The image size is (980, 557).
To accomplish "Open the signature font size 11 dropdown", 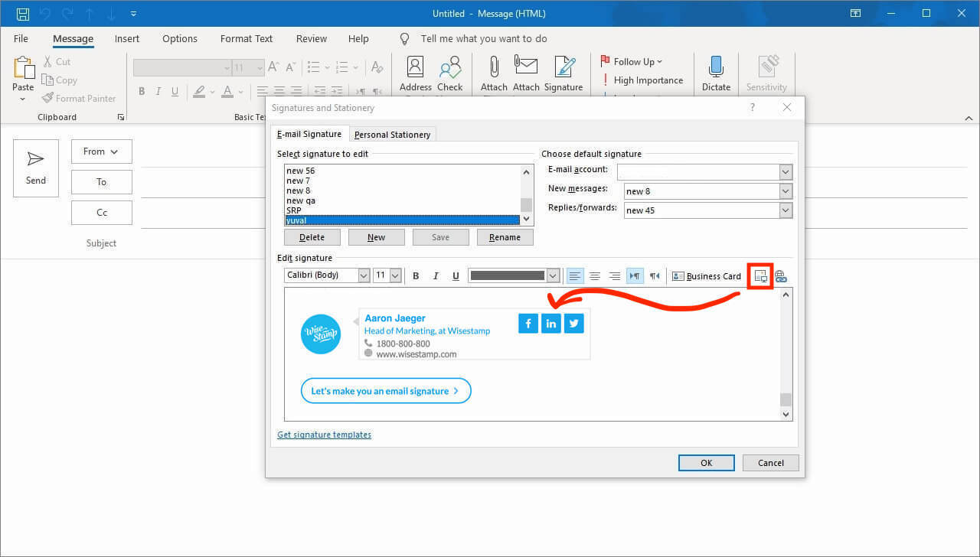I will coord(395,275).
